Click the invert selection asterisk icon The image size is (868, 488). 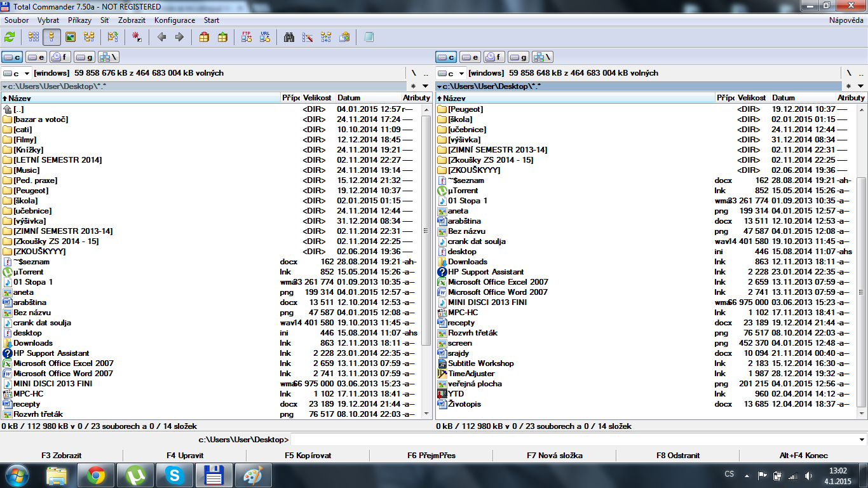click(x=137, y=37)
